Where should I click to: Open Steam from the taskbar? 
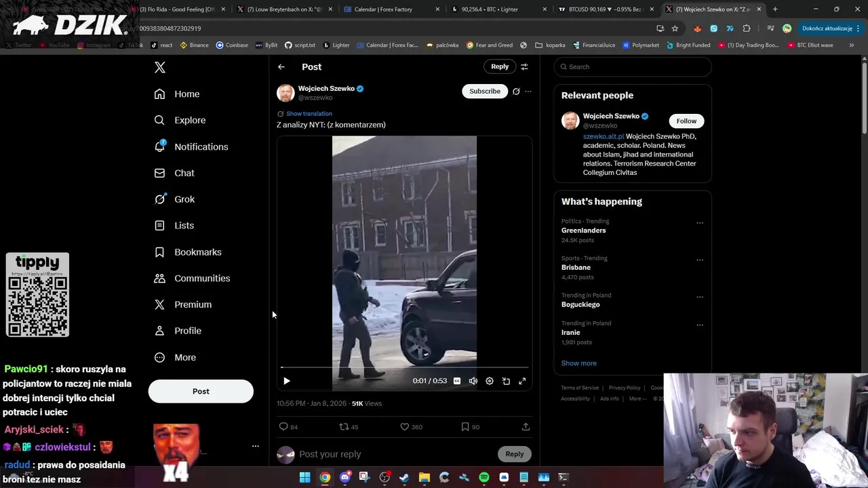404,477
